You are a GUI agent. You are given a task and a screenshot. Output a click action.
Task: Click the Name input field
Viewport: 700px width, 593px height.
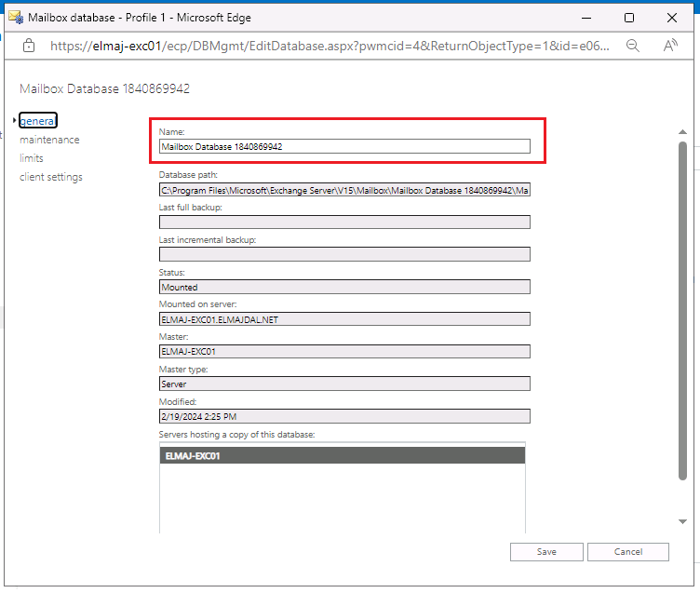coord(344,146)
